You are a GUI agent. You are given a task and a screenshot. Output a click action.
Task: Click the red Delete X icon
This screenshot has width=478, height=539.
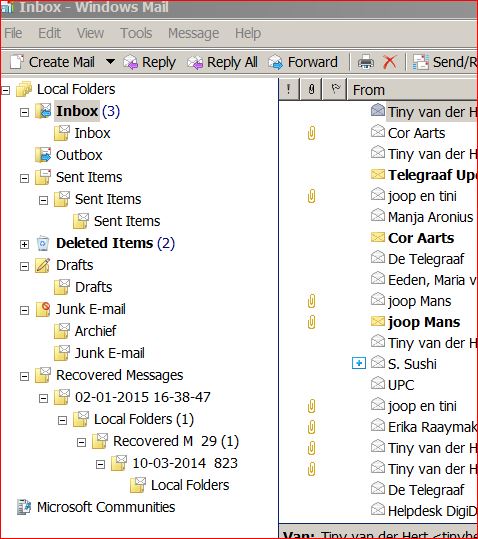(390, 62)
